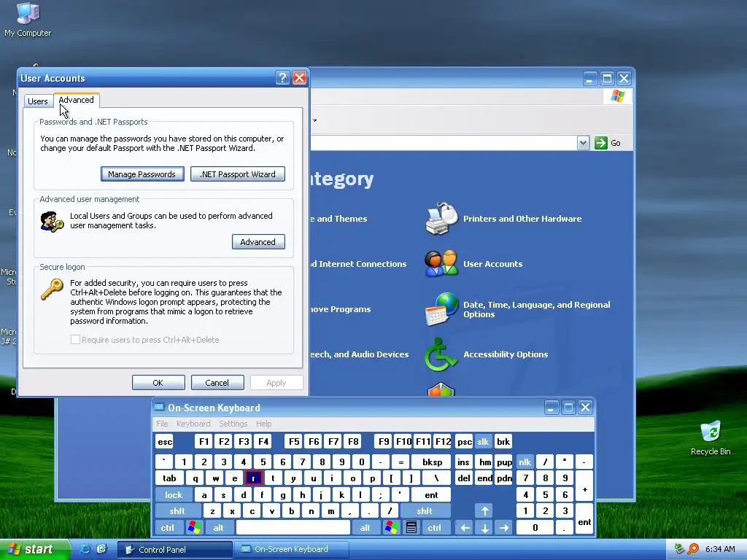The image size is (747, 560).
Task: Expand the address bar dropdown arrow
Action: tap(583, 143)
